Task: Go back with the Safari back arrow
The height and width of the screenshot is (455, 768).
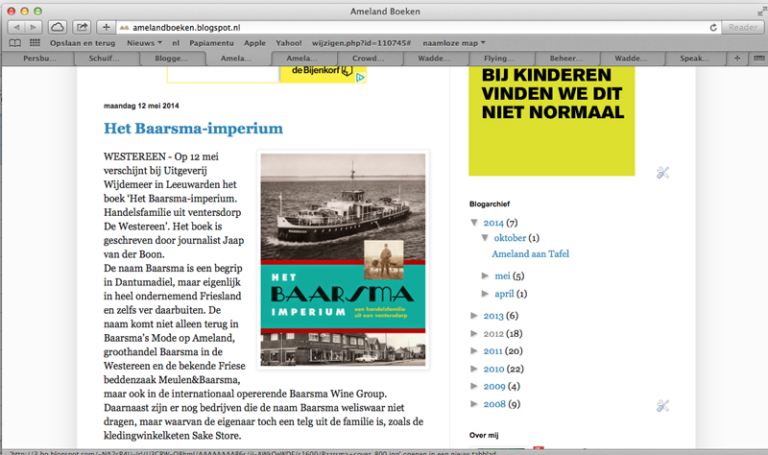Action: [x=17, y=27]
